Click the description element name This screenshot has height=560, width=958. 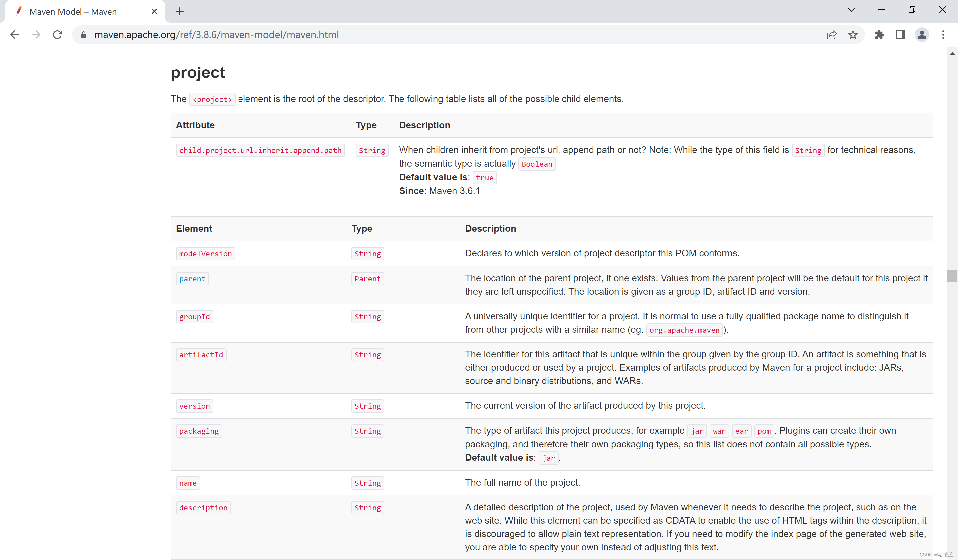click(203, 508)
